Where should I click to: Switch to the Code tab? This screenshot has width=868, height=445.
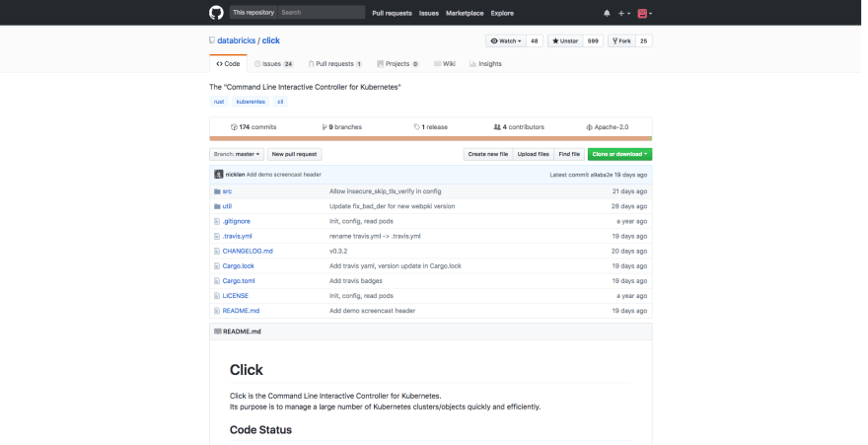tap(228, 64)
